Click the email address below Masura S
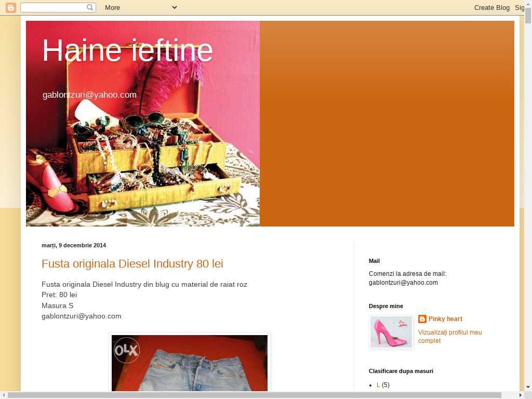The image size is (532, 399). [81, 316]
